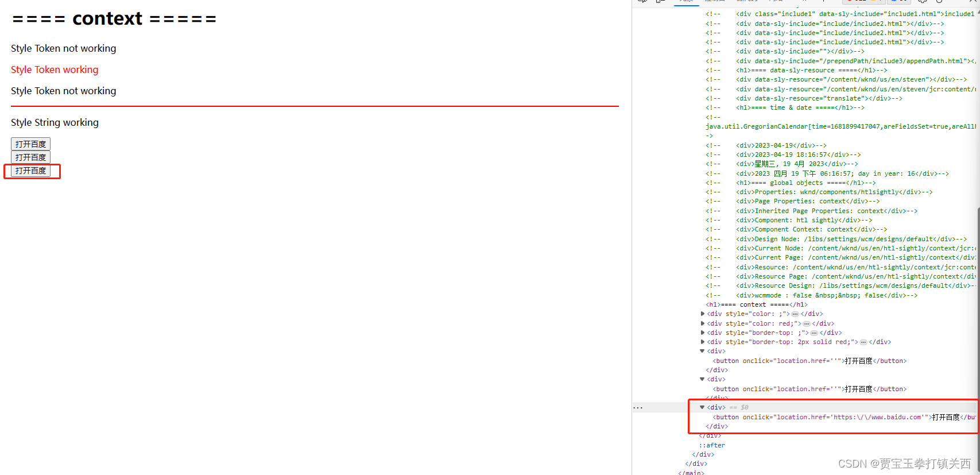Screen dimensions: 980x475
Task: Select comment 'div Component Context: context'
Action: 796,229
